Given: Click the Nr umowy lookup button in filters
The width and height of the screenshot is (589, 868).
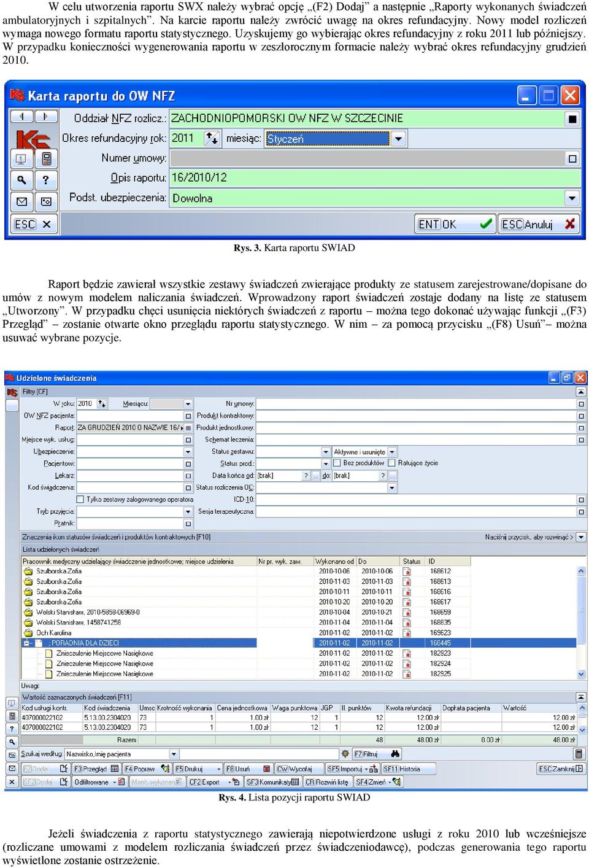Looking at the screenshot, I should click(581, 404).
